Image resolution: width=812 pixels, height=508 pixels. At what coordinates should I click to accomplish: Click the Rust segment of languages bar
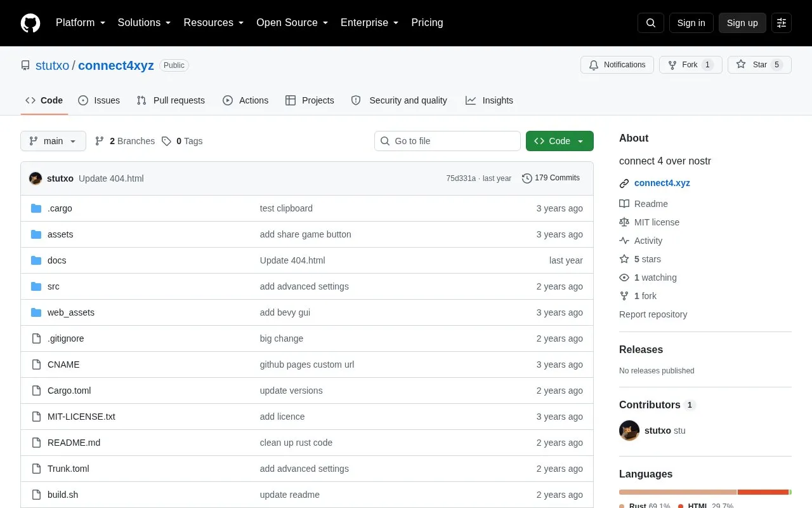(678, 492)
